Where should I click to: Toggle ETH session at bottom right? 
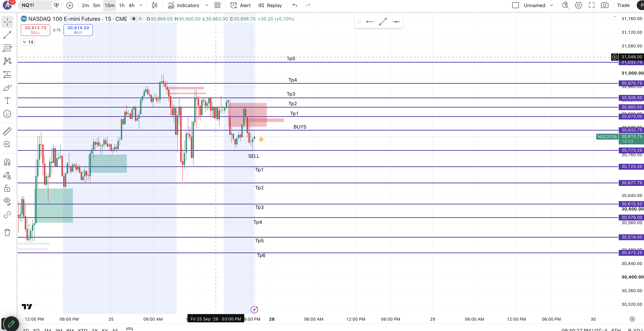[616, 329]
